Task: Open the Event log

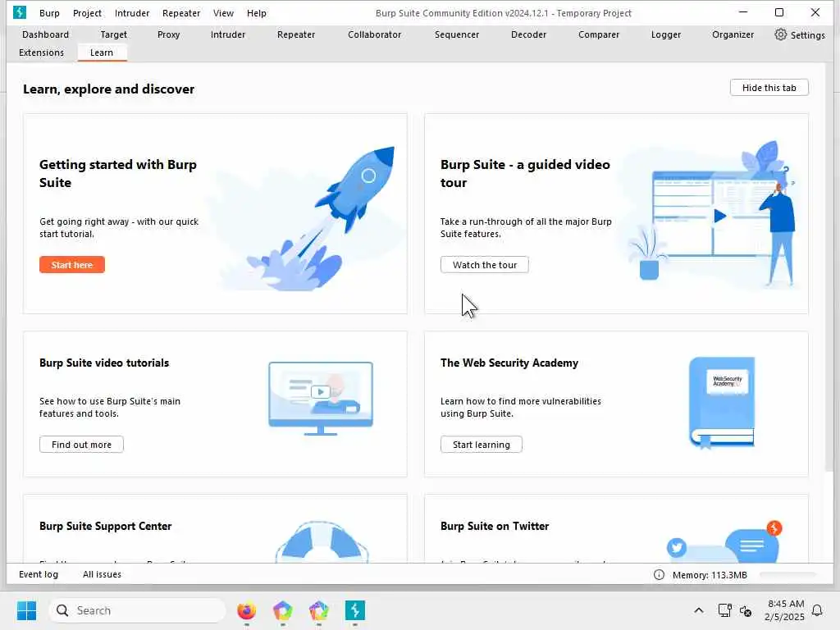Action: coord(39,574)
